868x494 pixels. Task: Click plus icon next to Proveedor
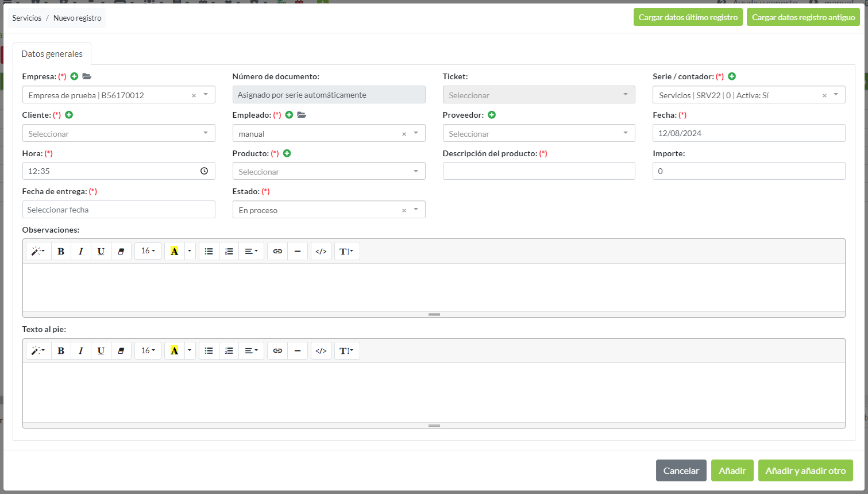492,115
